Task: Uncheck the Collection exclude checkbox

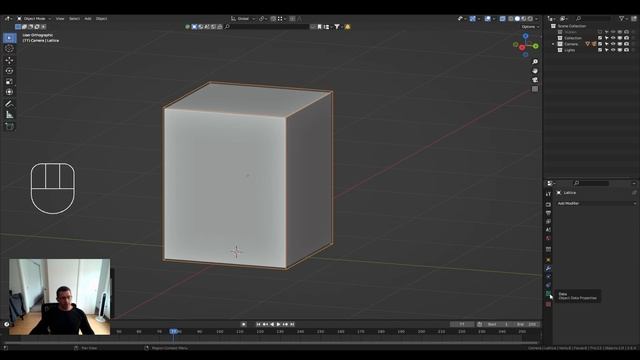Action: tap(600, 38)
